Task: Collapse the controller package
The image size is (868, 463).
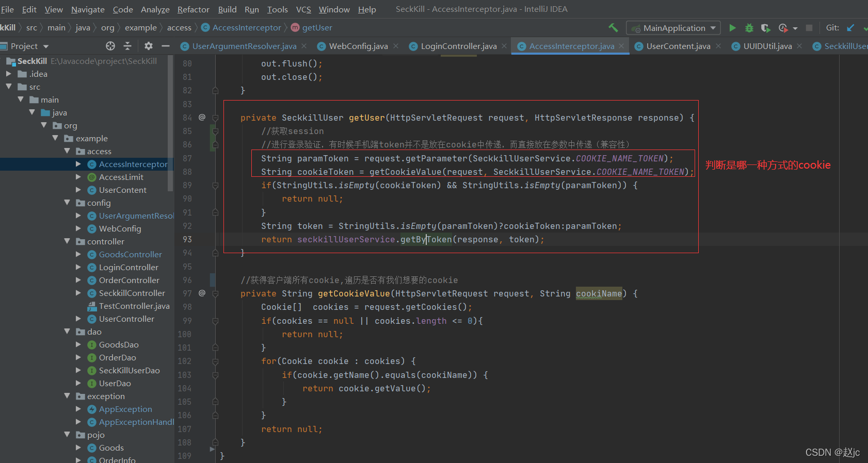Action: [67, 241]
